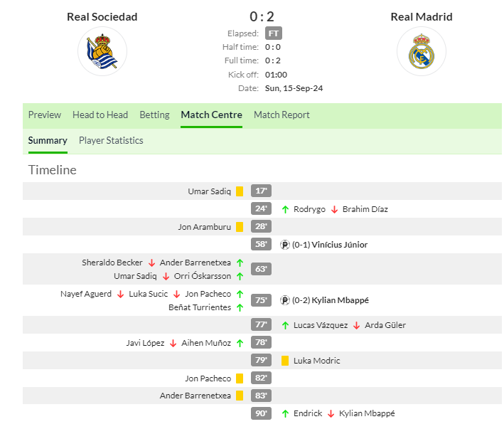
Task: Switch to the Head to Head tab
Action: tap(100, 115)
